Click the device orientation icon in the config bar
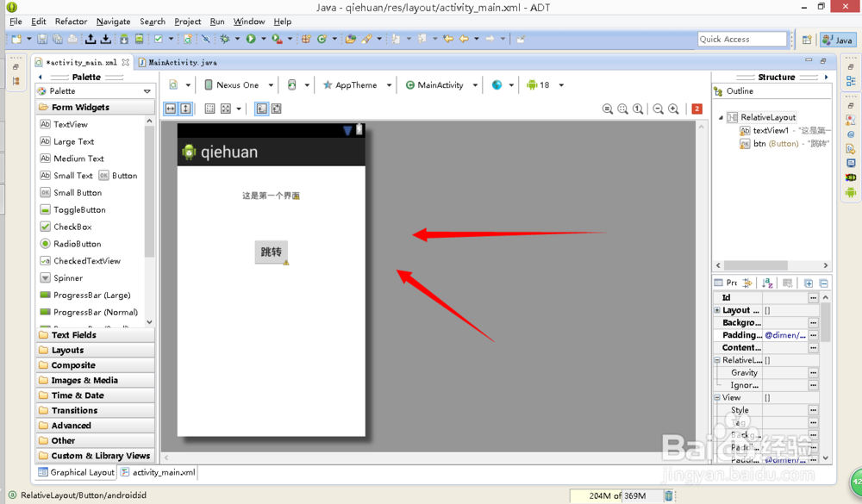The width and height of the screenshot is (862, 504). tap(293, 85)
